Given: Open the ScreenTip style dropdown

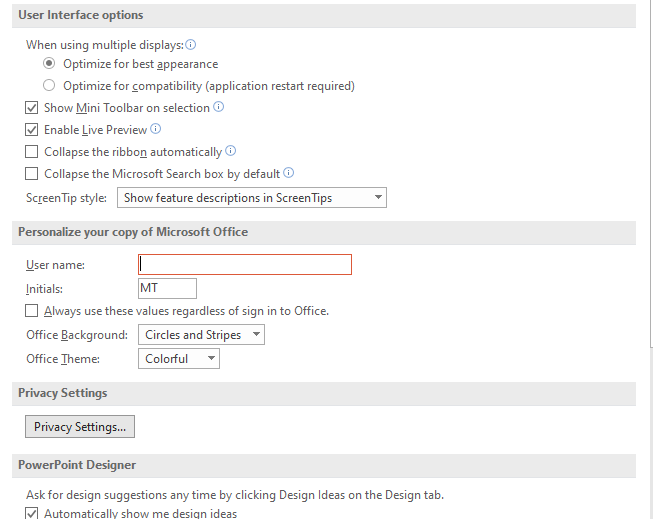Looking at the screenshot, I should click(252, 198).
